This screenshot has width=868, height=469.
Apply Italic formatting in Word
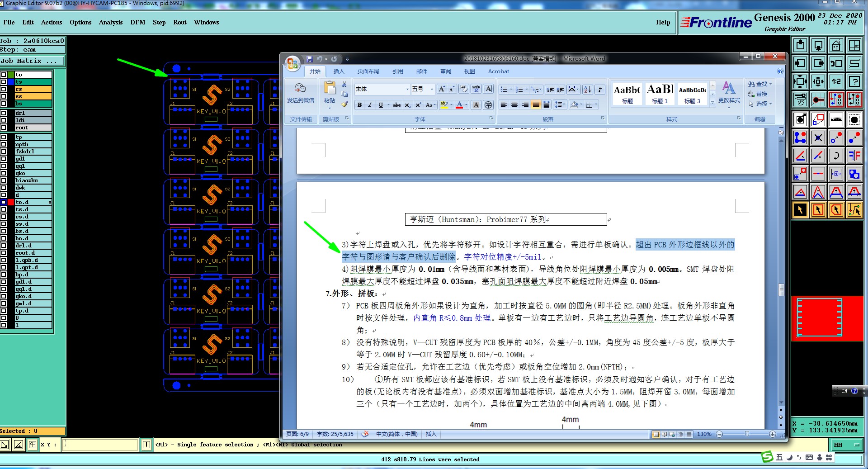[x=370, y=105]
